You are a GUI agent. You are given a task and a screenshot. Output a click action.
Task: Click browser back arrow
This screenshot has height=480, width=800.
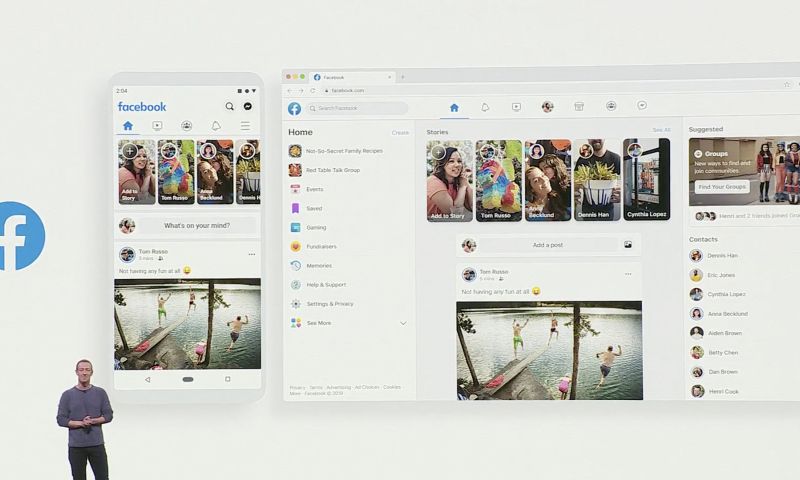[290, 90]
